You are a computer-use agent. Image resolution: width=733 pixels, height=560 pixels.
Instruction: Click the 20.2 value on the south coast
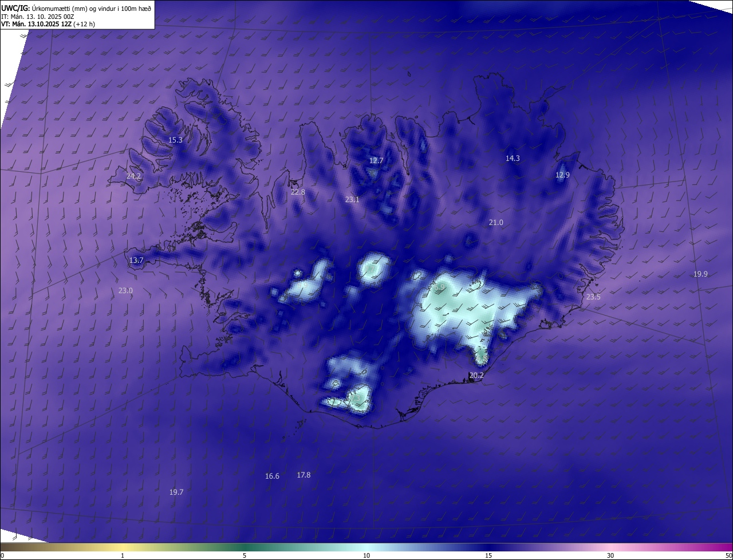[x=476, y=375]
